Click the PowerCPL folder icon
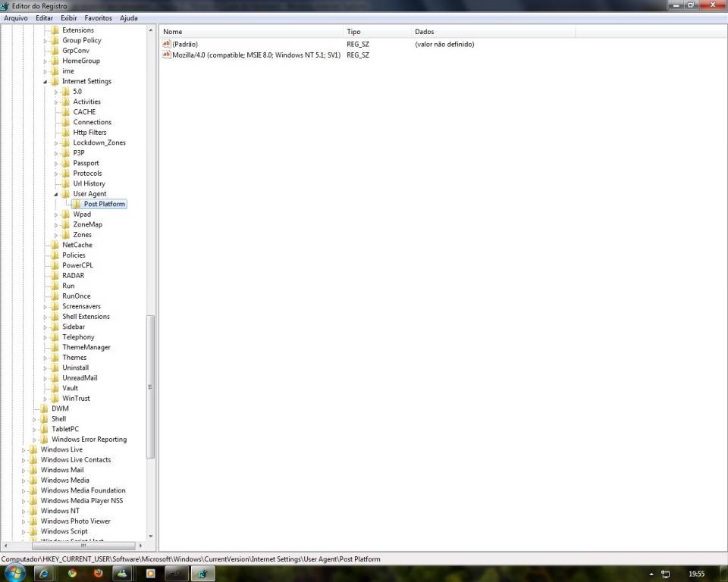The height and width of the screenshot is (582, 728). pyautogui.click(x=55, y=265)
